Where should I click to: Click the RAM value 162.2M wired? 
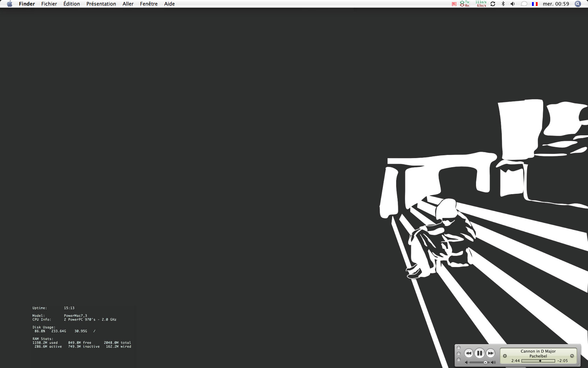point(119,347)
